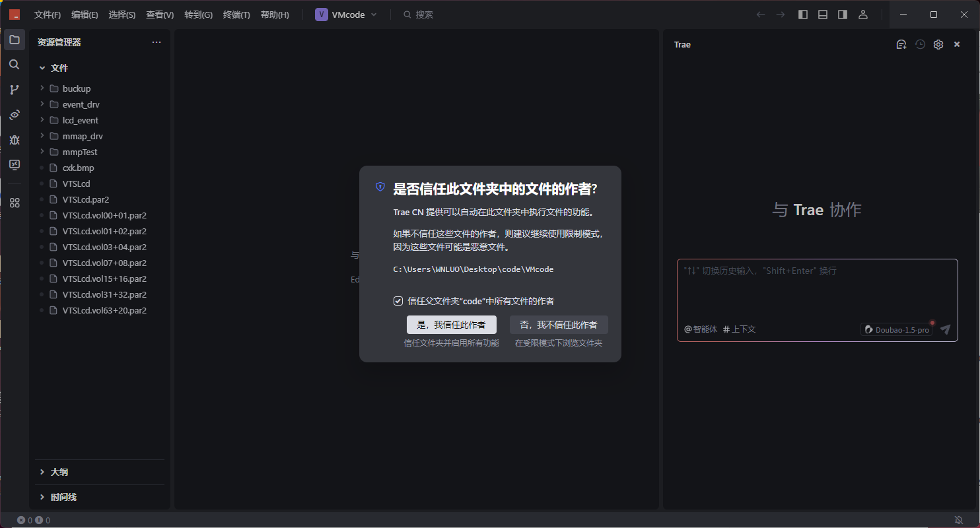
Task: Click the explorer more actions ellipsis
Action: pos(157,42)
